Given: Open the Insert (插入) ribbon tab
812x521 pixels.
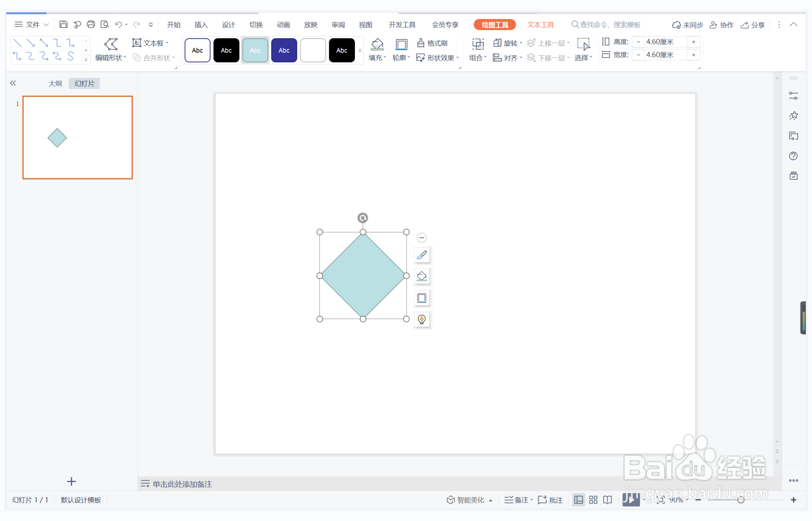Looking at the screenshot, I should coord(201,25).
